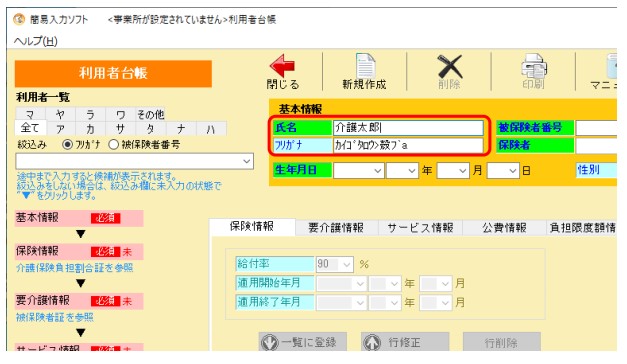Image resolution: width=627 pixels, height=364 pixels.
Task: Select the ワ kana filter tab
Action: click(x=120, y=115)
